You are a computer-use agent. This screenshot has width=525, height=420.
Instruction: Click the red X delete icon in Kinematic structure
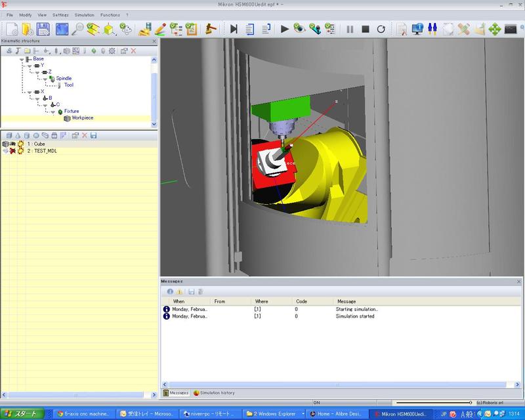(x=133, y=51)
